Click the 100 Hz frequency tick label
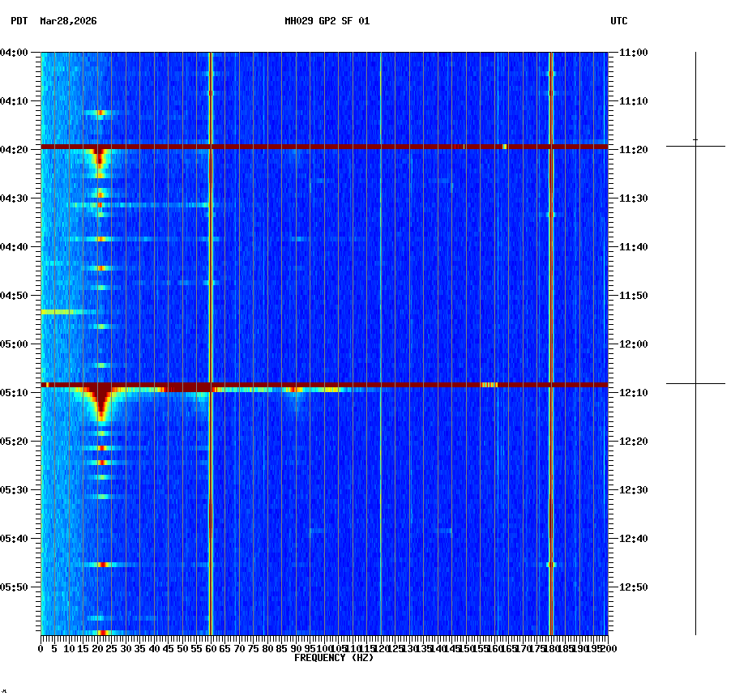Image resolution: width=731 pixels, height=700 pixels. [x=322, y=648]
